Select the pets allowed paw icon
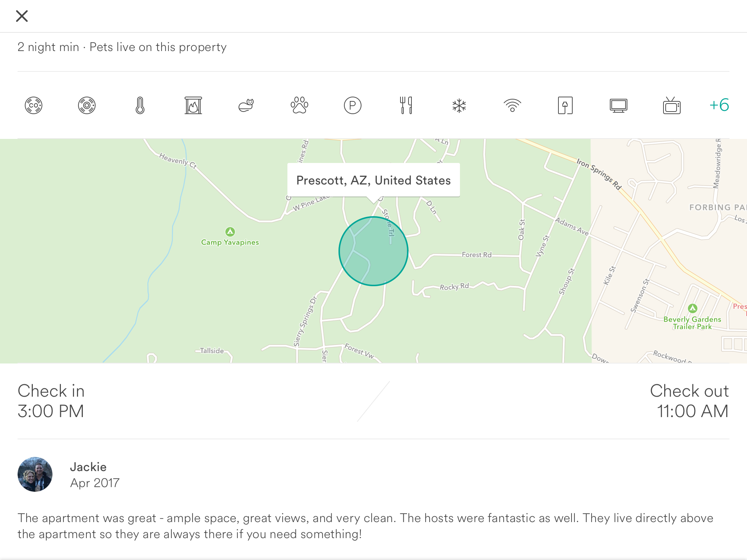The height and width of the screenshot is (560, 747). (x=299, y=106)
